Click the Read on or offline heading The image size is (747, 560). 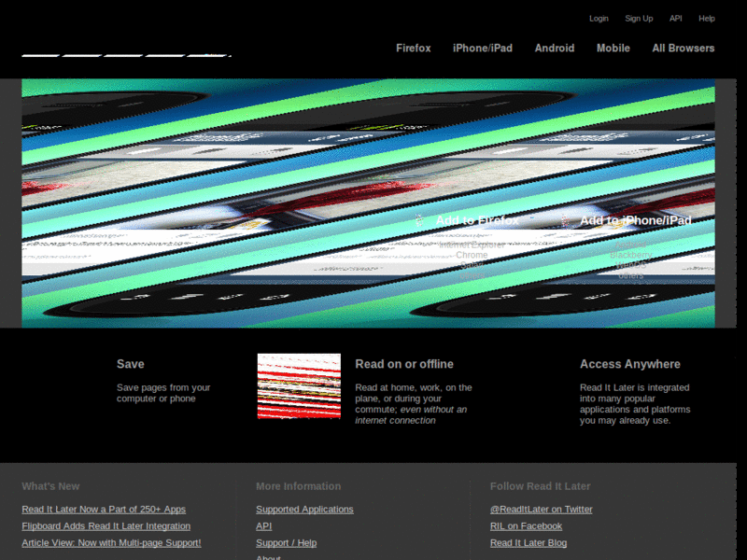point(404,364)
